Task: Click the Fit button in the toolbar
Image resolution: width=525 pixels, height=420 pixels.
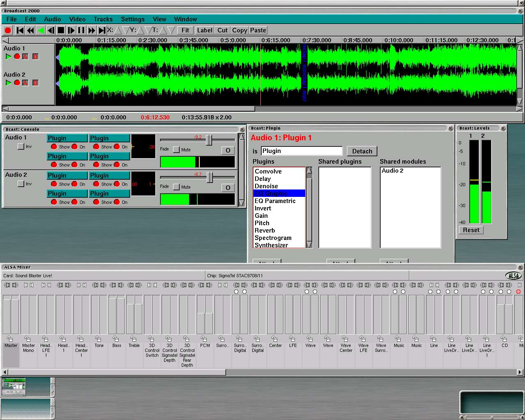Action: (x=185, y=30)
